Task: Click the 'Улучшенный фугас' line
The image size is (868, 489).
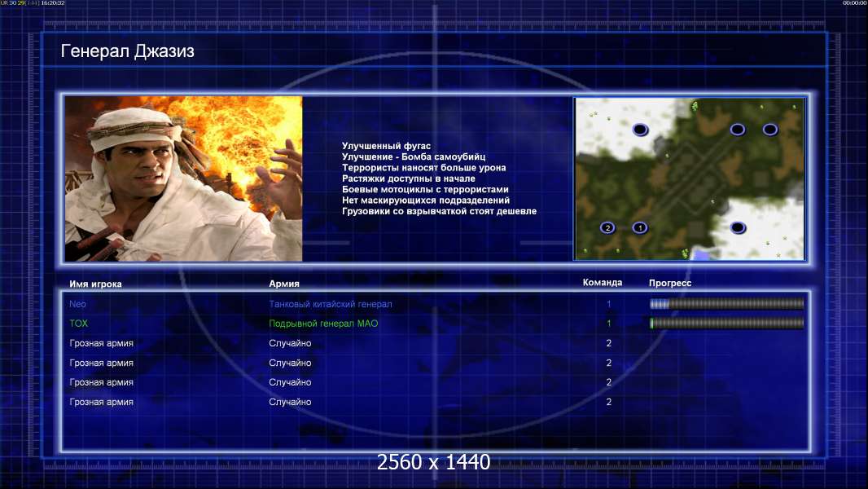Action: pyautogui.click(x=386, y=146)
